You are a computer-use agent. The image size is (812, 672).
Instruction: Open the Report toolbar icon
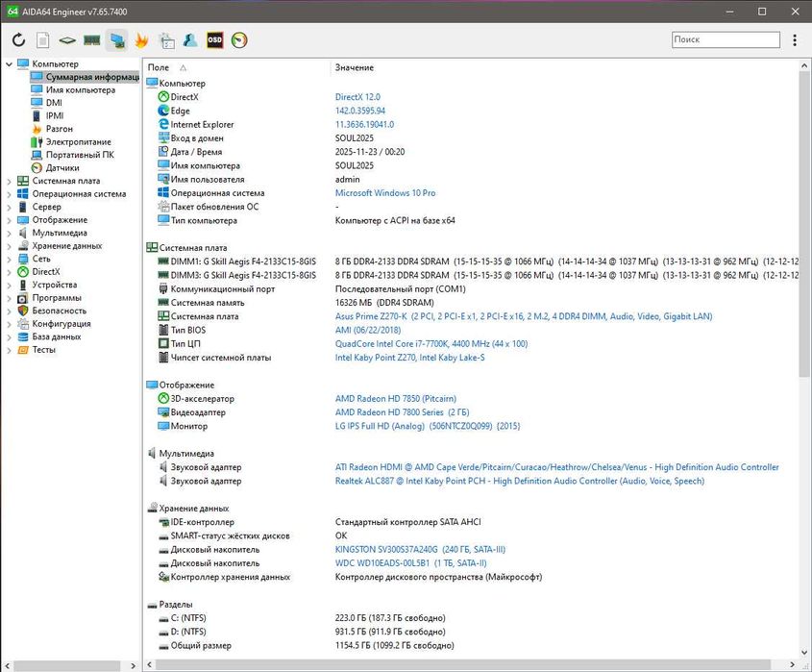coord(43,39)
